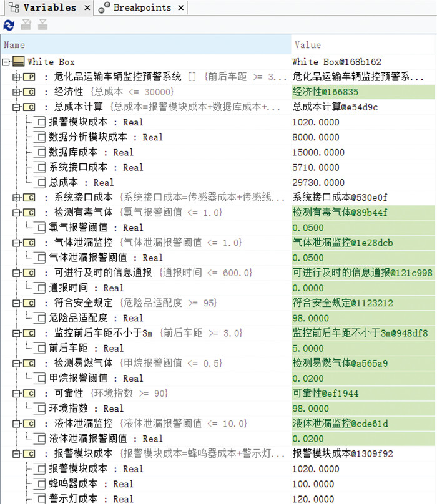Select the 甲烷报警阈值 : Real row
Viewport: 437px width, 504px height.
click(x=218, y=379)
